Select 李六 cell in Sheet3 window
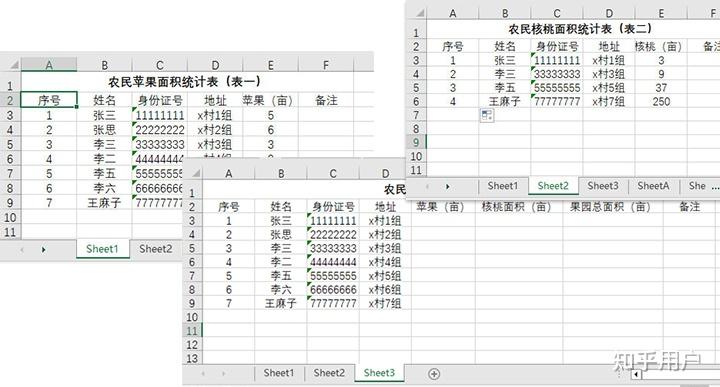 281,290
